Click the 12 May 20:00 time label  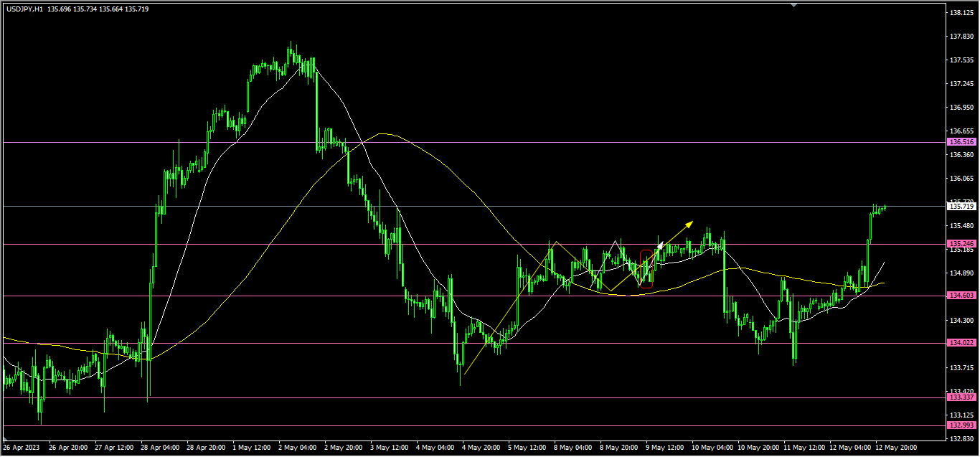pyautogui.click(x=897, y=448)
